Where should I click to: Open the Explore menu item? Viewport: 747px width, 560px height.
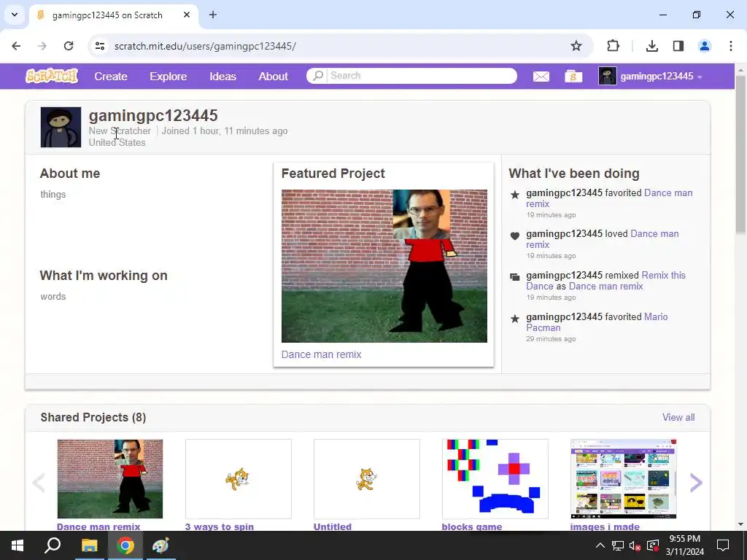click(x=169, y=76)
